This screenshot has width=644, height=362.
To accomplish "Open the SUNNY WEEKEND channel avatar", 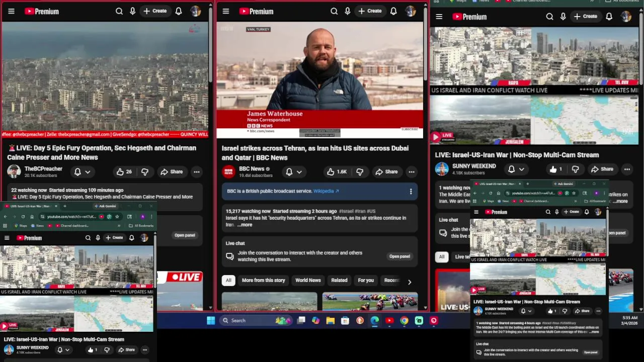I will pyautogui.click(x=442, y=169).
